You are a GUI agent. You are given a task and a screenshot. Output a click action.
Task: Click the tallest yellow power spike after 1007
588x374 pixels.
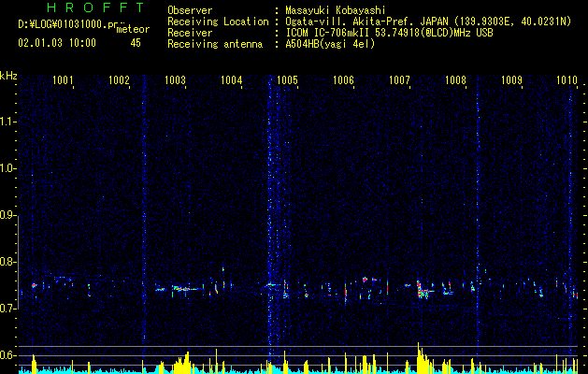[419, 357]
